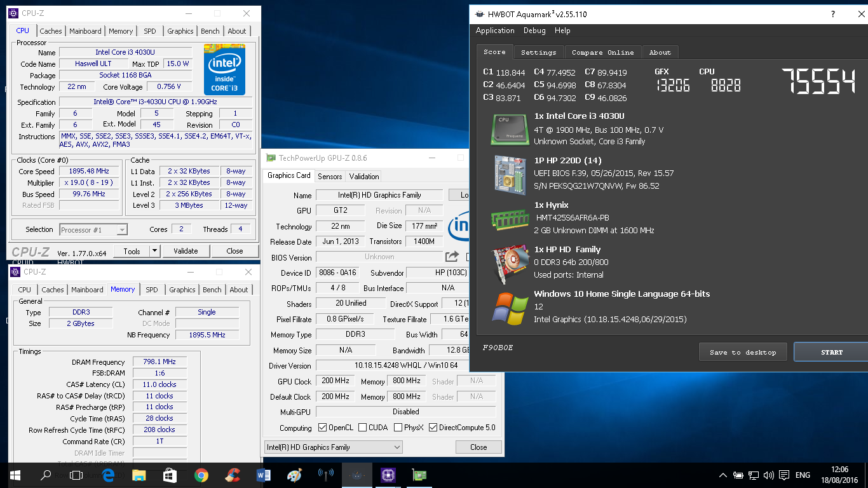The image size is (868, 488).
Task: Click the Intel Core i3 logo in CPU-Z
Action: 224,69
